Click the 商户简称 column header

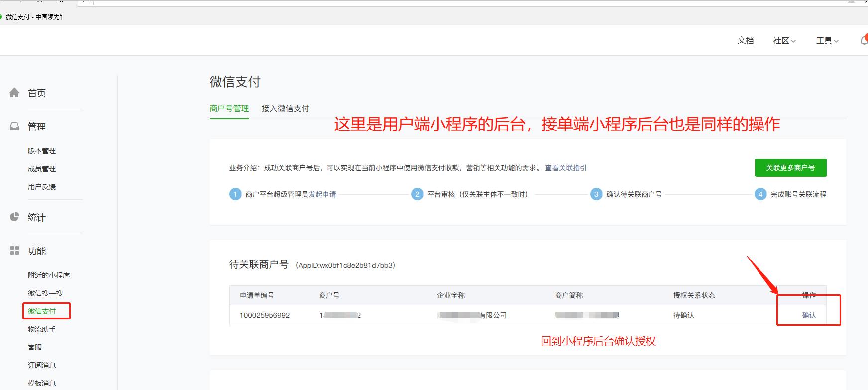(x=569, y=295)
